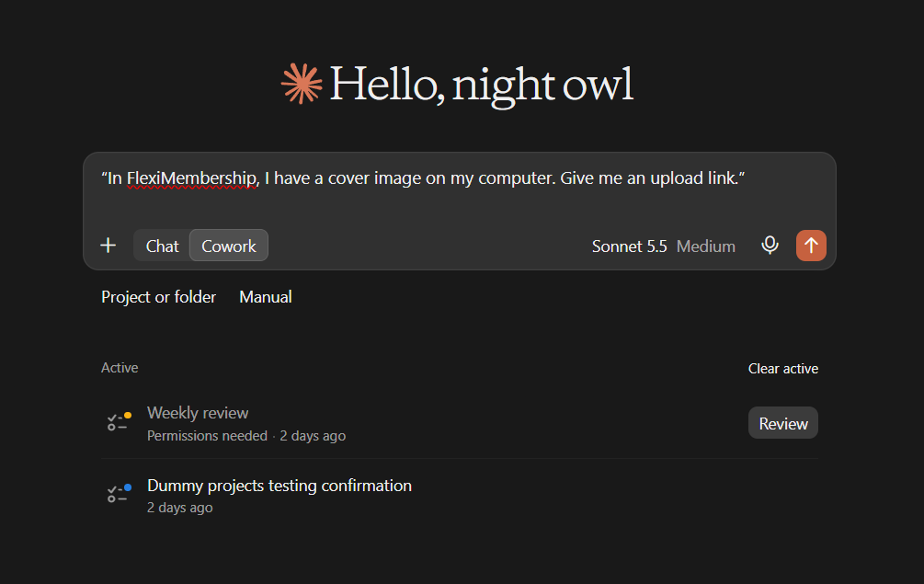Viewport: 924px width, 584px height.
Task: Click the misspelled word FlexiMembership
Action: tap(192, 178)
